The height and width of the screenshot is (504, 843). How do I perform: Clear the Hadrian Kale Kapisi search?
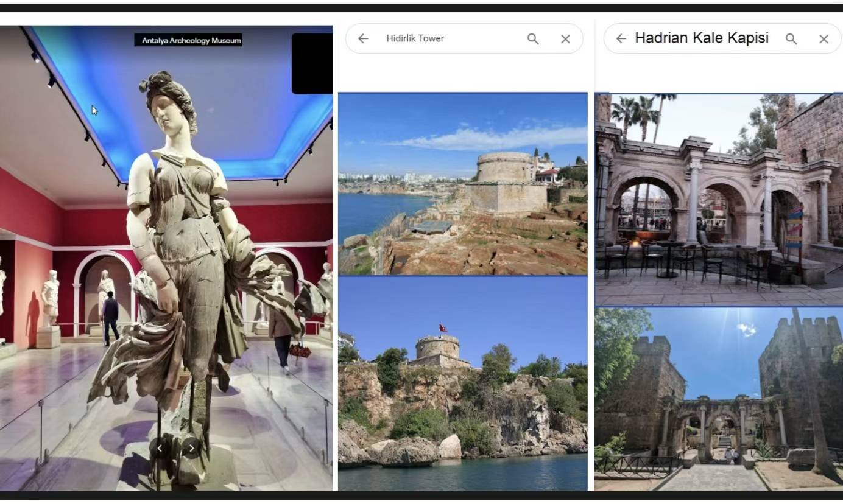pos(824,39)
